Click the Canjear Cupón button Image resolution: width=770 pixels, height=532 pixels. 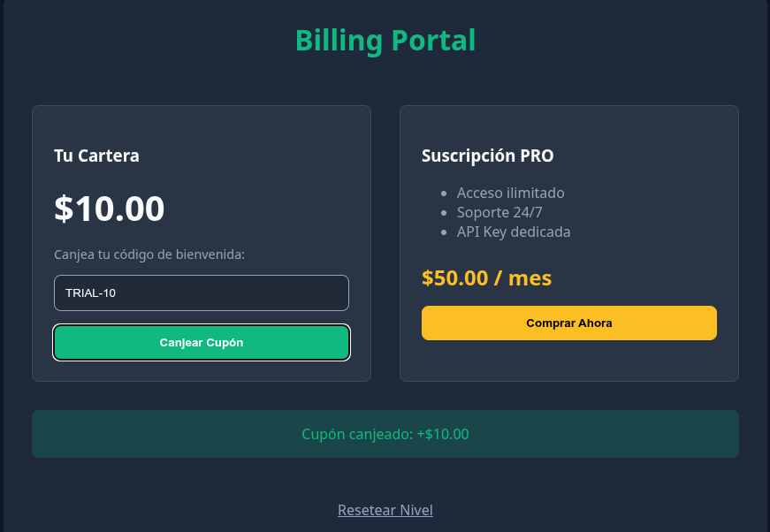click(x=202, y=343)
